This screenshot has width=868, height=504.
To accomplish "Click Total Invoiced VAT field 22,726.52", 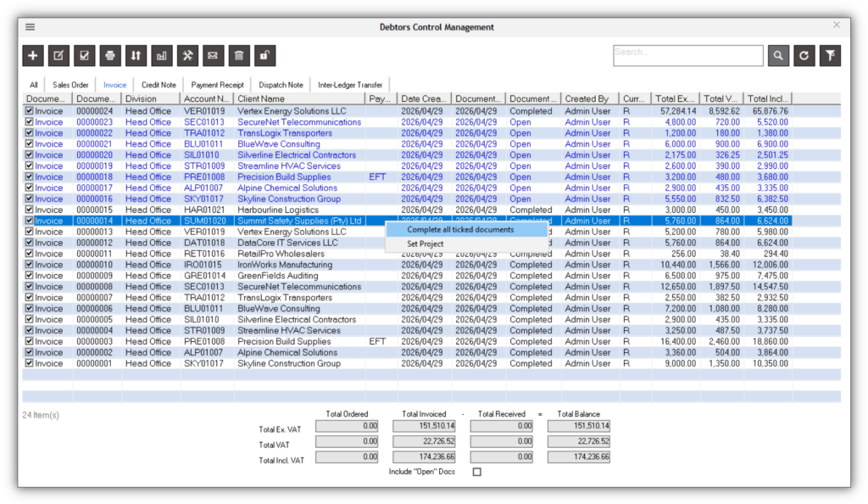I will click(424, 441).
